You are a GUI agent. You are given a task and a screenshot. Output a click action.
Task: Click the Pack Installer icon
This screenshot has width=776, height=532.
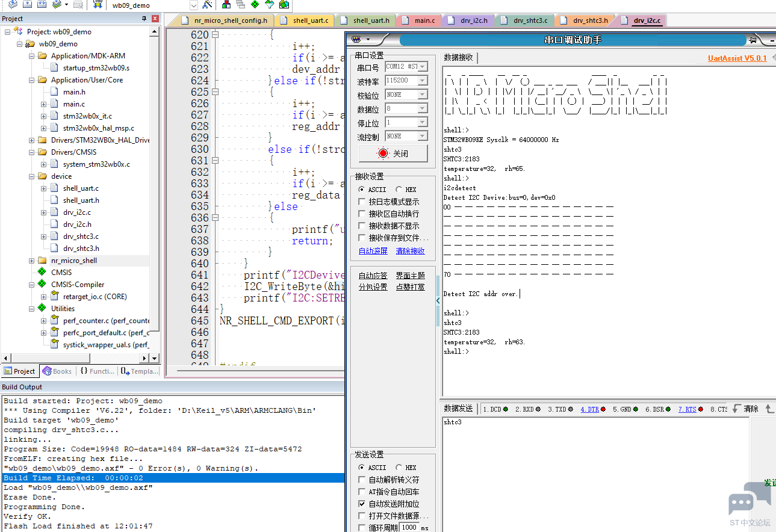[x=284, y=4]
